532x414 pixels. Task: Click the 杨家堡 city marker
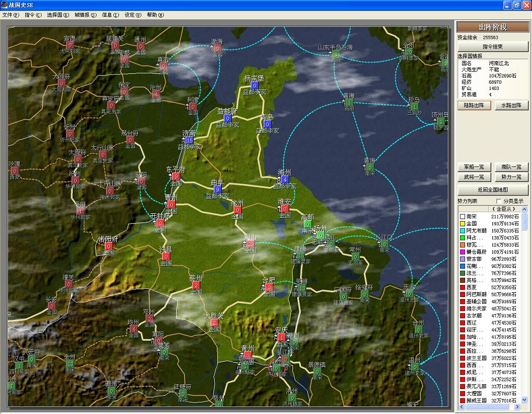tap(254, 85)
